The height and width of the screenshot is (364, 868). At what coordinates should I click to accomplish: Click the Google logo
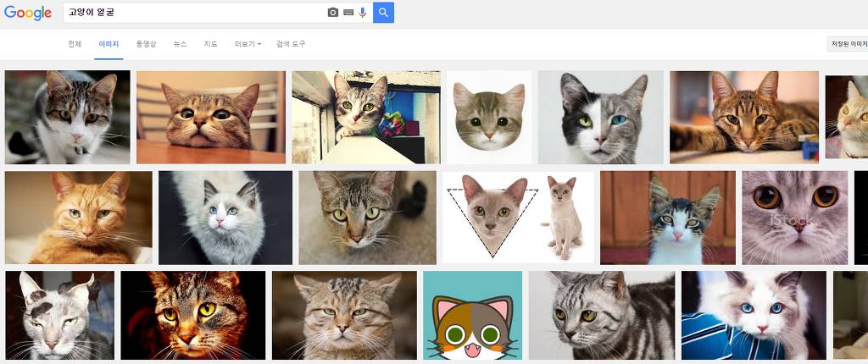[28, 13]
